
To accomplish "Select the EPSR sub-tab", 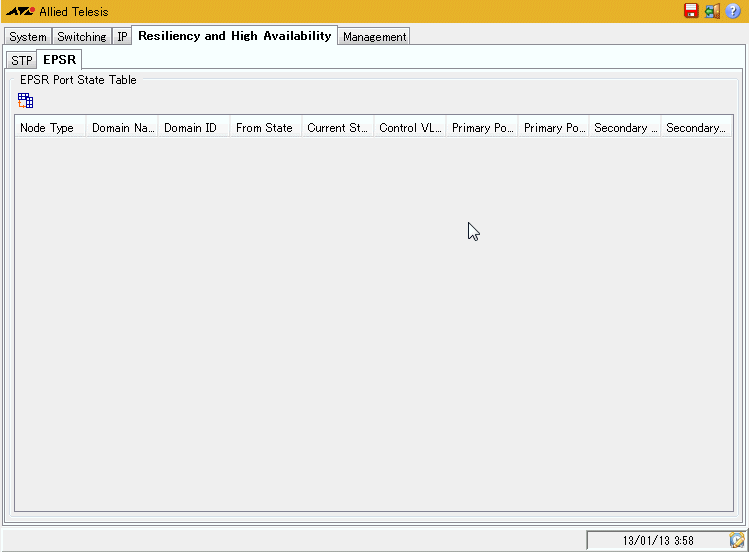I will click(x=59, y=60).
